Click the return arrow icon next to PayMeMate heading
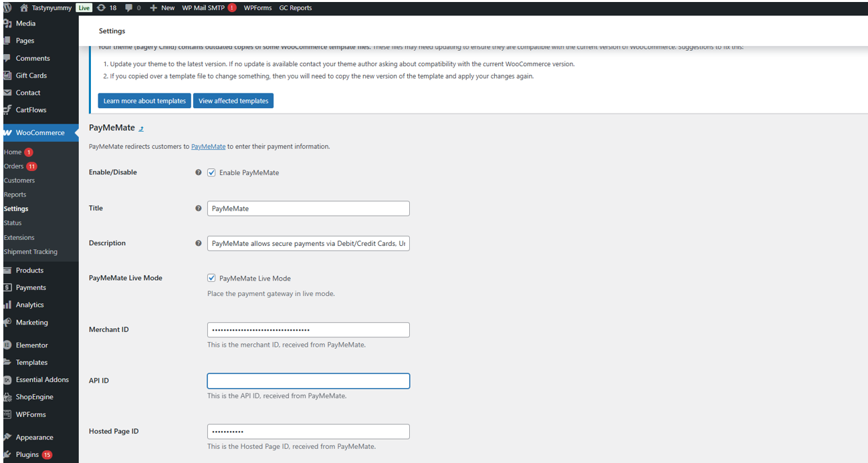 [140, 128]
